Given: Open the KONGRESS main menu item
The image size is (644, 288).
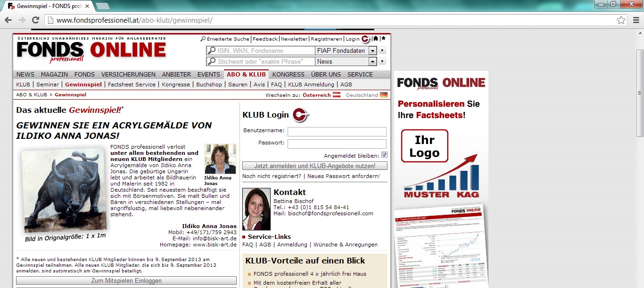Looking at the screenshot, I should coord(288,74).
